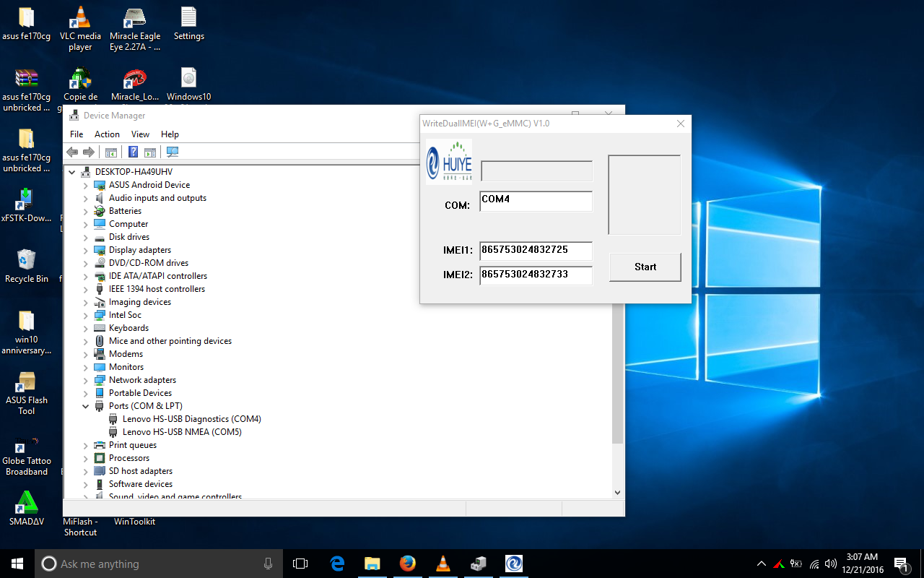
Task: Click Device Manager taskbar icon
Action: [479, 564]
